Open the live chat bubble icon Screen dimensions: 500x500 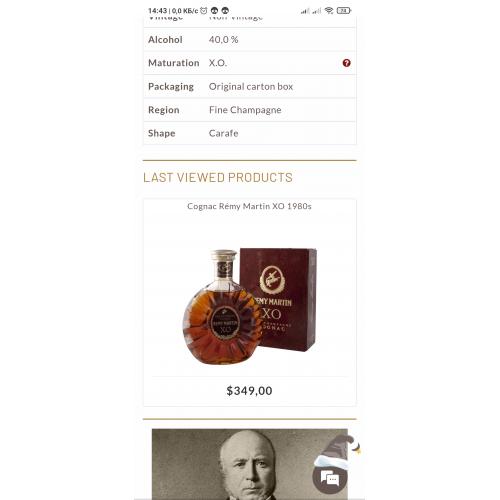pyautogui.click(x=330, y=478)
